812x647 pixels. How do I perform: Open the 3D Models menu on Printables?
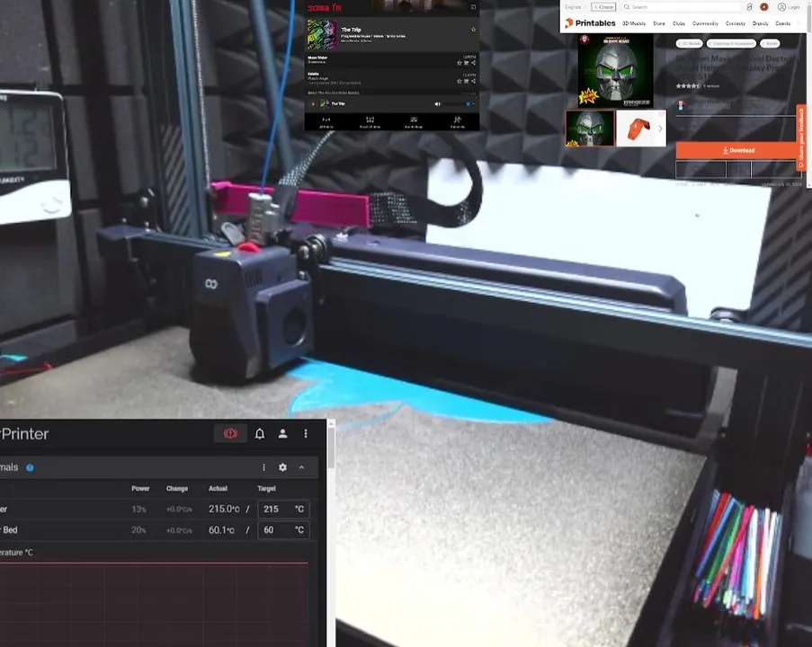pyautogui.click(x=634, y=23)
